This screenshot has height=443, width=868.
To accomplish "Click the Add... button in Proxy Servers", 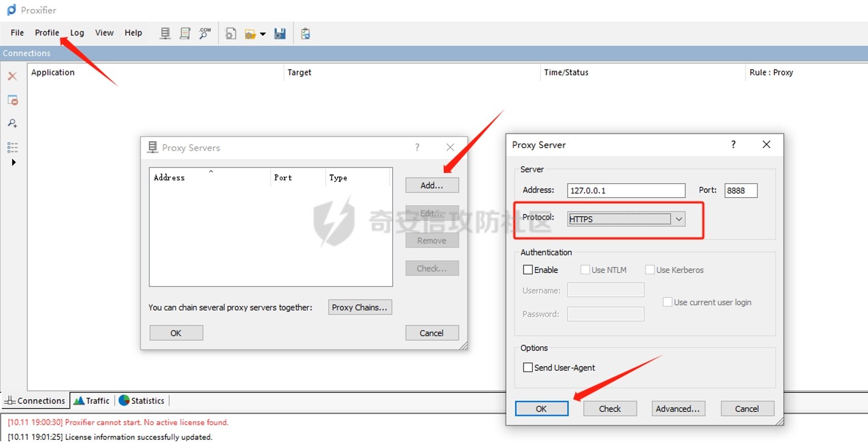I will tap(432, 185).
